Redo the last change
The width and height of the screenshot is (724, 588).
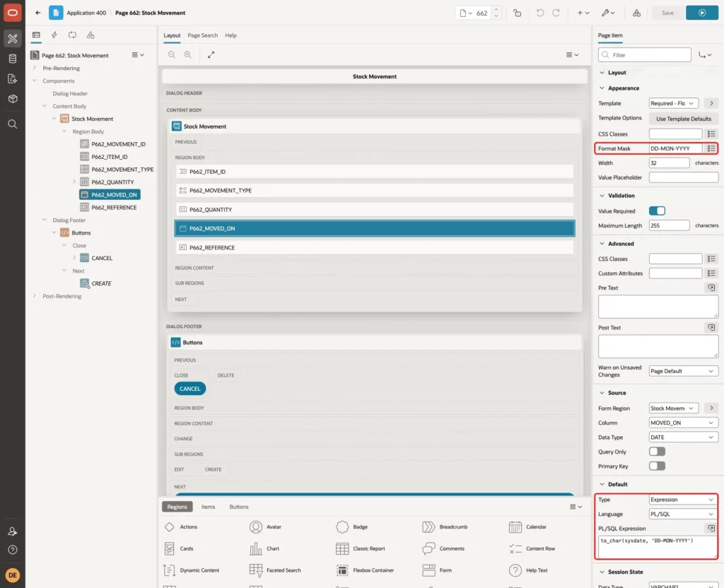[556, 13]
